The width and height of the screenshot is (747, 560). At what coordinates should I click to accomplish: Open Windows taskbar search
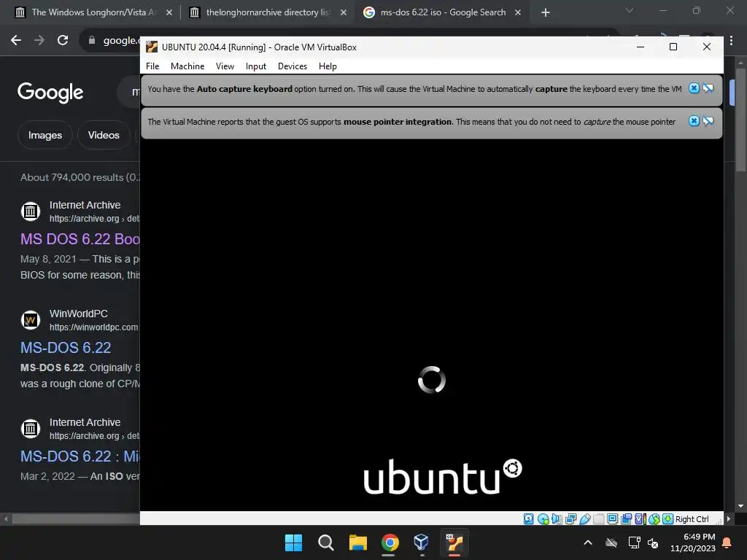[326, 542]
